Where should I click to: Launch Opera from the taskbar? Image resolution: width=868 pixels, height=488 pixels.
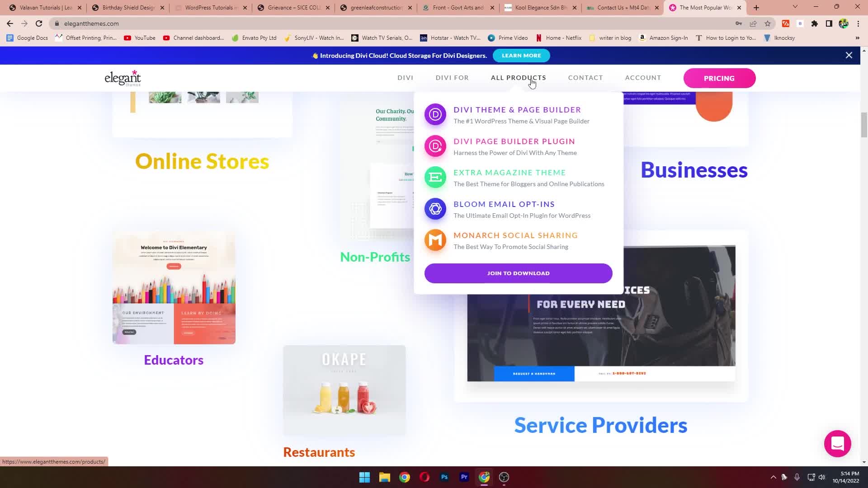pos(424,477)
